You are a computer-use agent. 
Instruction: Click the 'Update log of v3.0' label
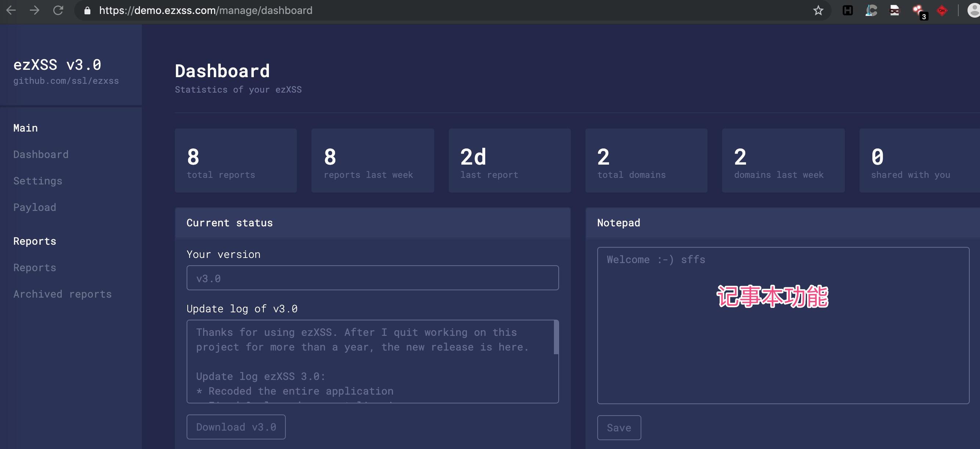tap(242, 309)
